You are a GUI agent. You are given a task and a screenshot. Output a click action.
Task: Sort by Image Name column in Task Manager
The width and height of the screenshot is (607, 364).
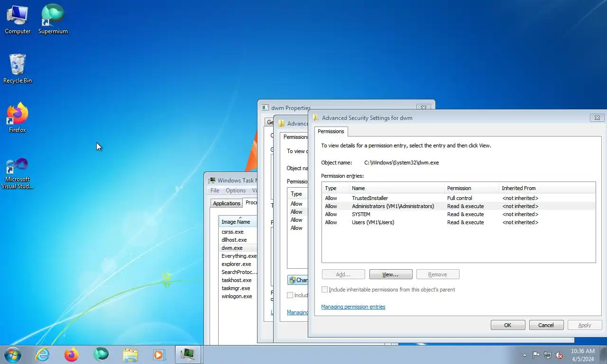238,221
